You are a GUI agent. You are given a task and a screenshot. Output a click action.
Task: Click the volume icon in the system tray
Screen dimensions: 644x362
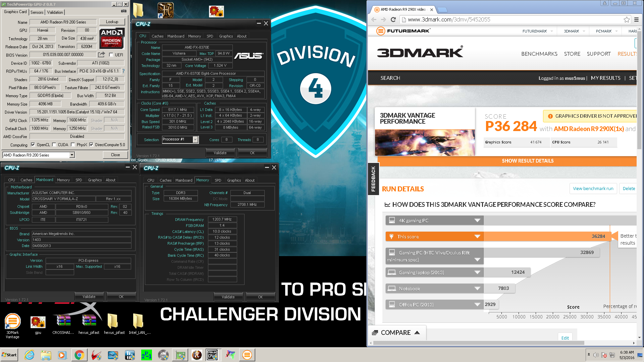(x=596, y=355)
